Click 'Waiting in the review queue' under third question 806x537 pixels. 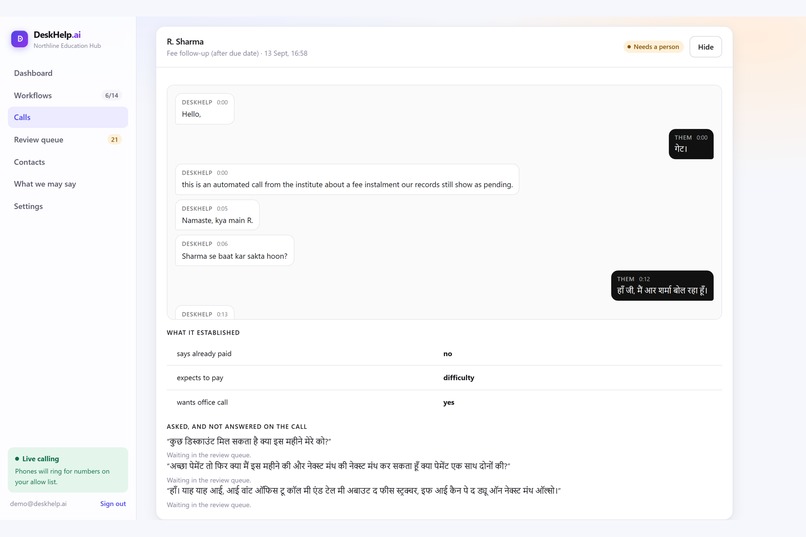pos(209,505)
